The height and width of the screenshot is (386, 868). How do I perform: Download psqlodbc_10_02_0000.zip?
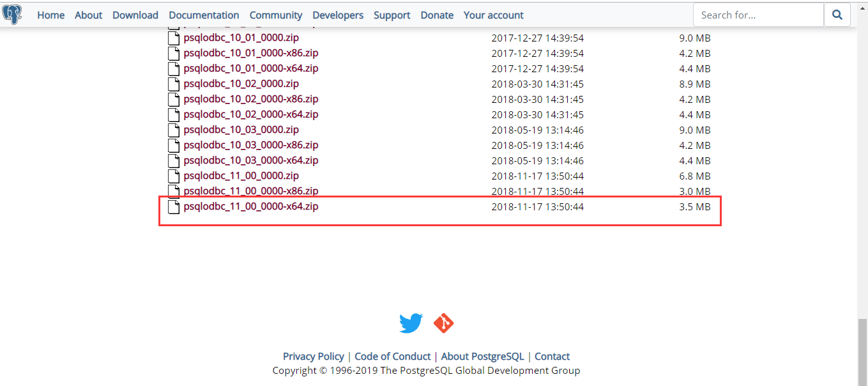coord(241,83)
